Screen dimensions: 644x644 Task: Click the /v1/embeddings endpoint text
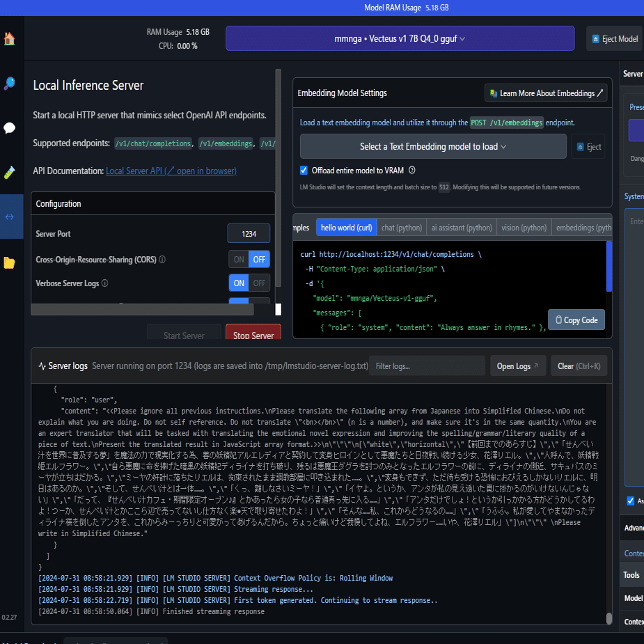pyautogui.click(x=226, y=143)
